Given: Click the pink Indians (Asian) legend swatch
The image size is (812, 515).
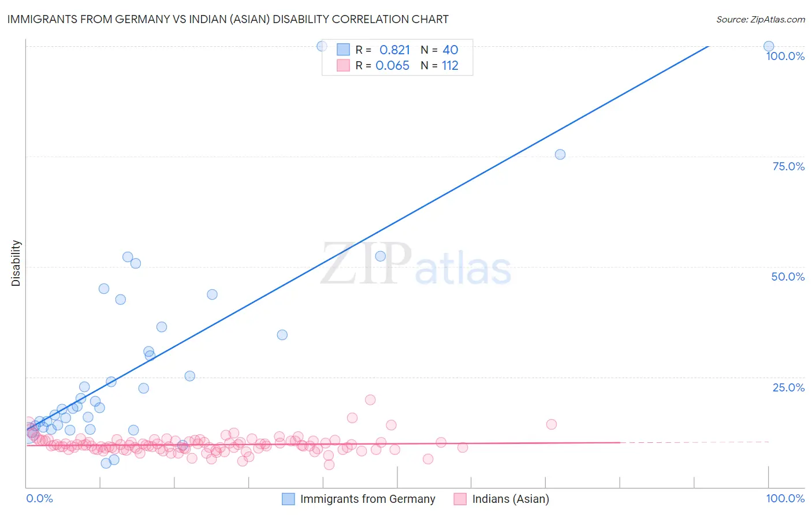Looking at the screenshot, I should tap(460, 499).
